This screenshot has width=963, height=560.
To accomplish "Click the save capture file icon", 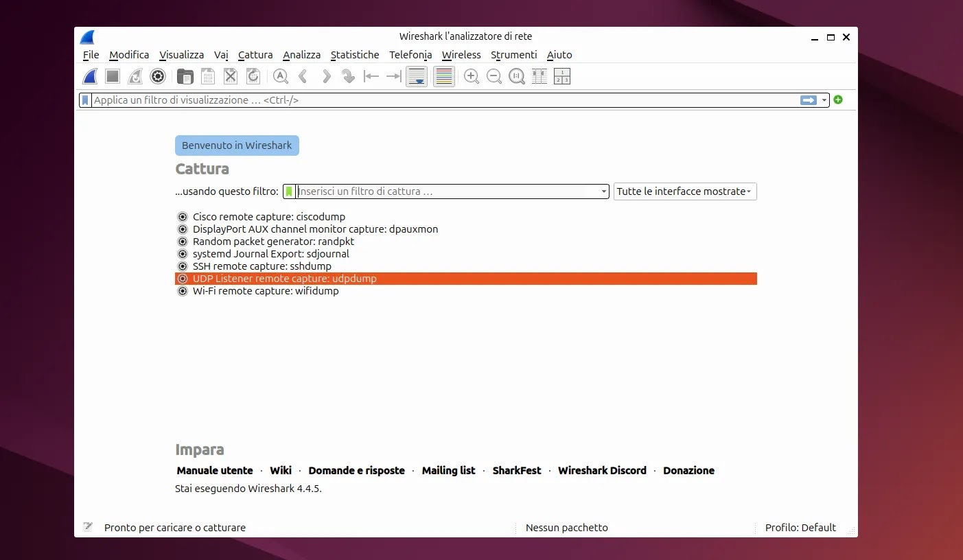I will tap(207, 76).
